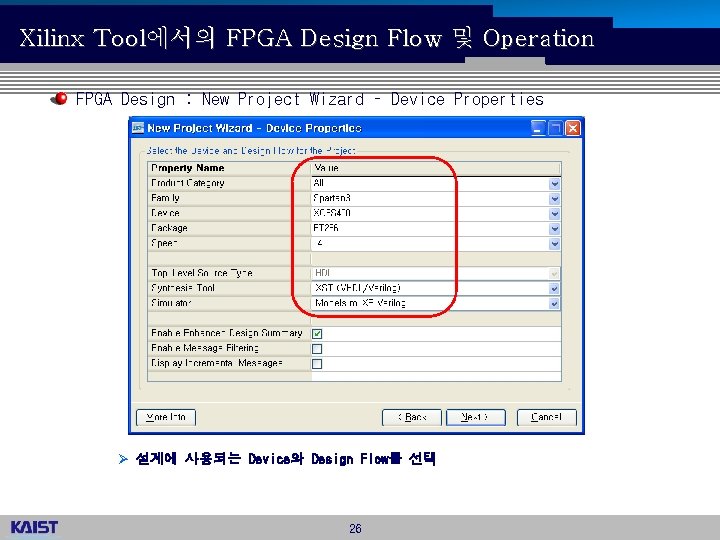Open the Speed dropdown arrow

tap(554, 244)
